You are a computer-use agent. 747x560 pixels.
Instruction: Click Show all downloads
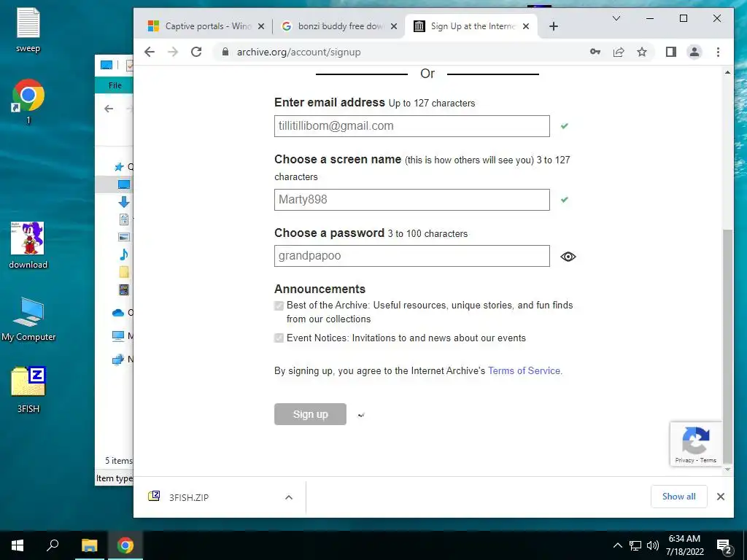click(679, 497)
